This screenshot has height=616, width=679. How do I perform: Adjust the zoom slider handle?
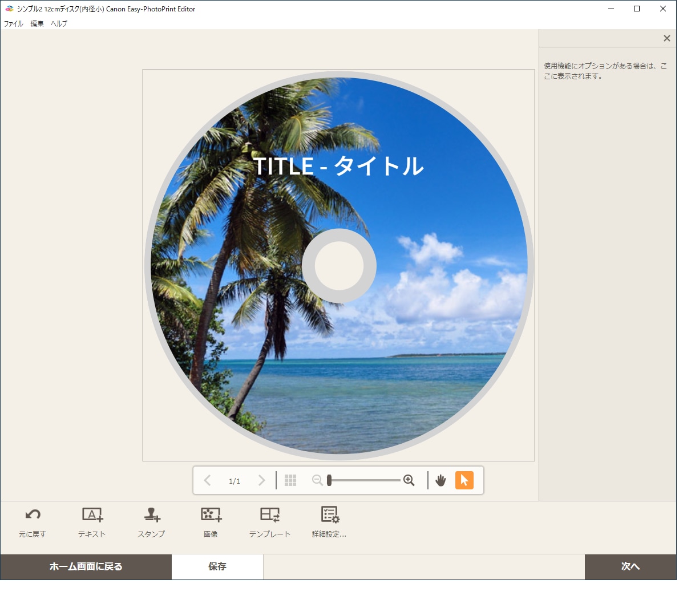pos(329,480)
